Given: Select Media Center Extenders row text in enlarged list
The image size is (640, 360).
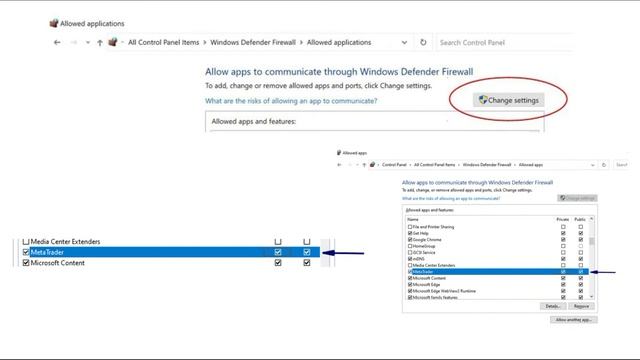Looking at the screenshot, I should click(x=65, y=242).
